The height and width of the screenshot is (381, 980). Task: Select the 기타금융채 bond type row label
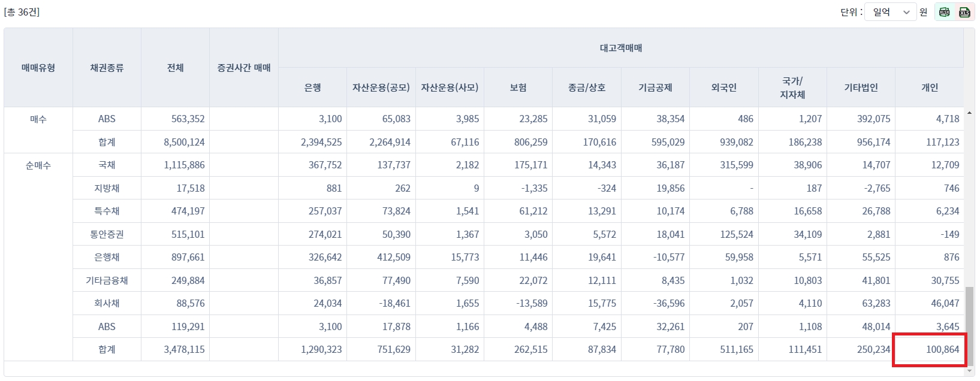tap(107, 280)
